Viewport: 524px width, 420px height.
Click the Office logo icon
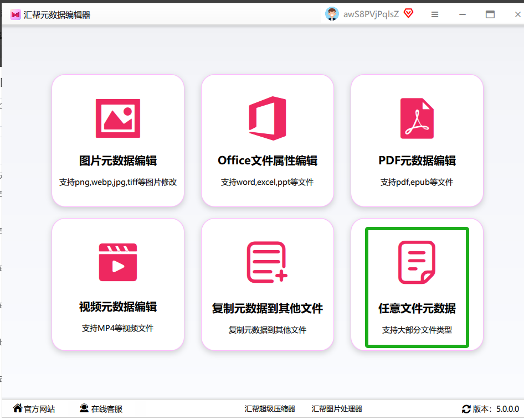(268, 118)
